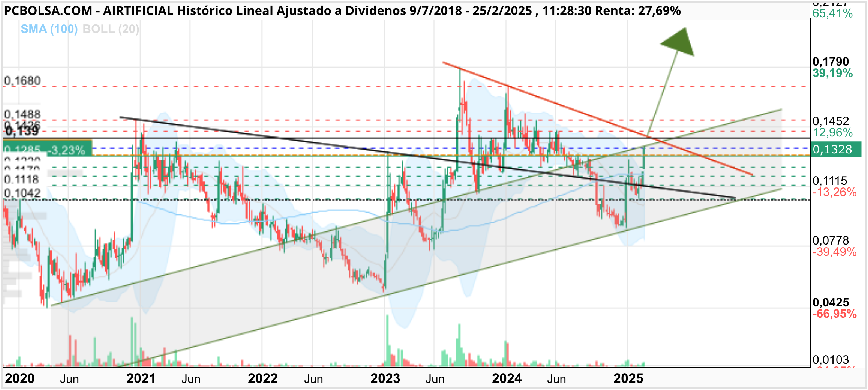This screenshot has width=868, height=390.
Task: Click the Jun label following 2023
Action: [435, 379]
